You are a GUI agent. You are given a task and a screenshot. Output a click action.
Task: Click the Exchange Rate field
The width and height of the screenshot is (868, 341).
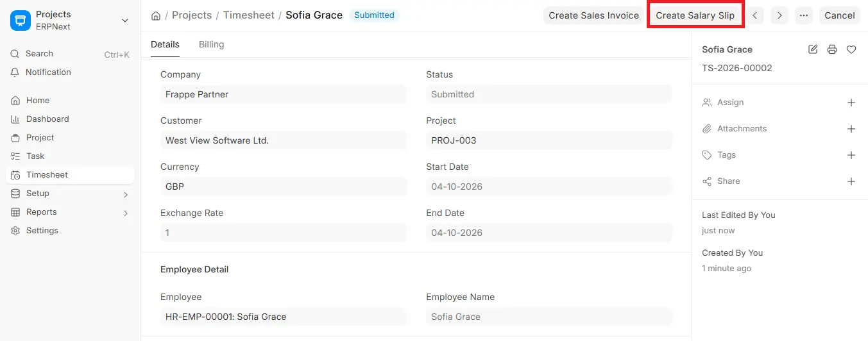coord(284,233)
